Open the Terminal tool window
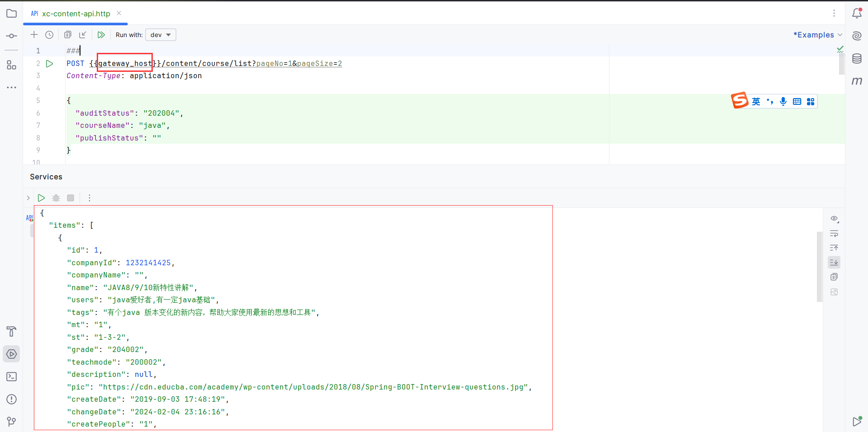Viewport: 868px width, 432px height. [12, 376]
